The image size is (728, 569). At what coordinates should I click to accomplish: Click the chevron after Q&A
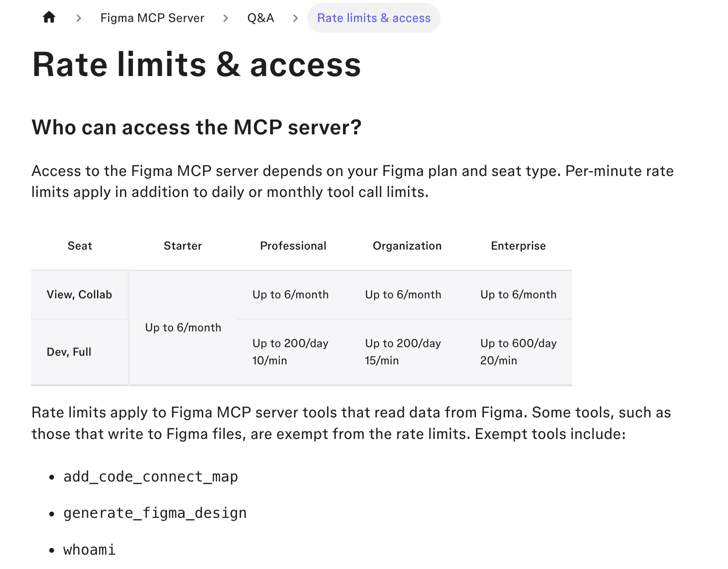[x=296, y=18]
